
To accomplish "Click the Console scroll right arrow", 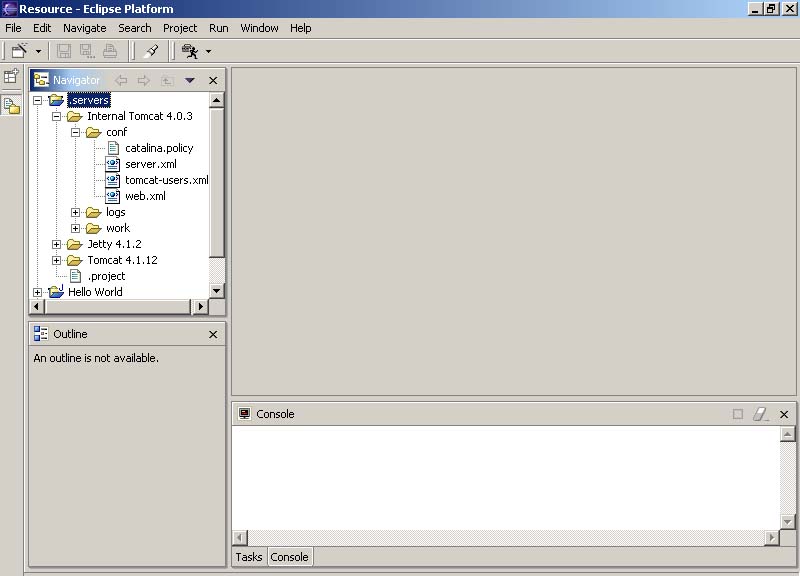I will pyautogui.click(x=772, y=537).
